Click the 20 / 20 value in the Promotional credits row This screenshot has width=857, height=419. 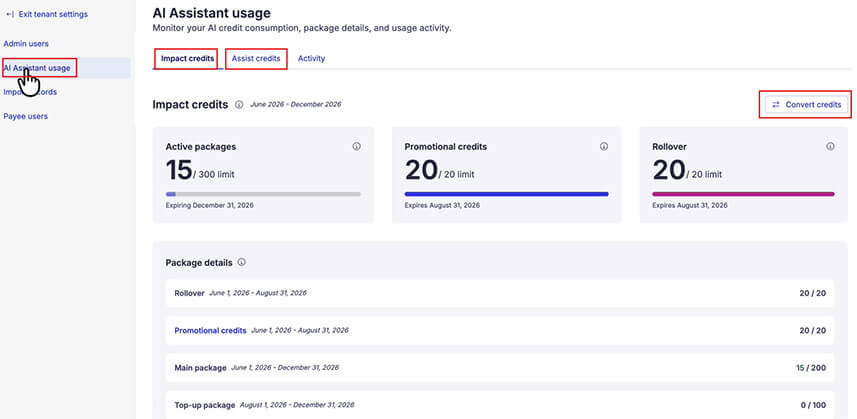pyautogui.click(x=813, y=331)
